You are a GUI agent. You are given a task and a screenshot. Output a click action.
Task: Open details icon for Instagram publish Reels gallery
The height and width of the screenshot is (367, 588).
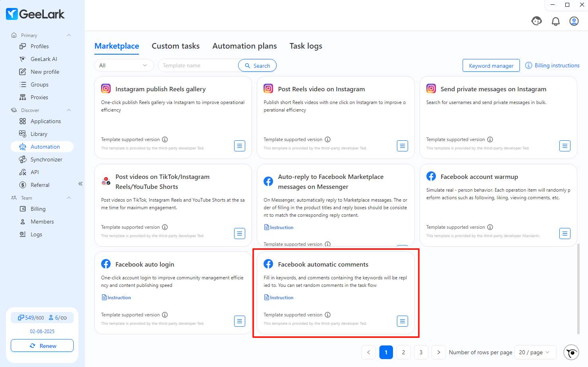coord(240,146)
